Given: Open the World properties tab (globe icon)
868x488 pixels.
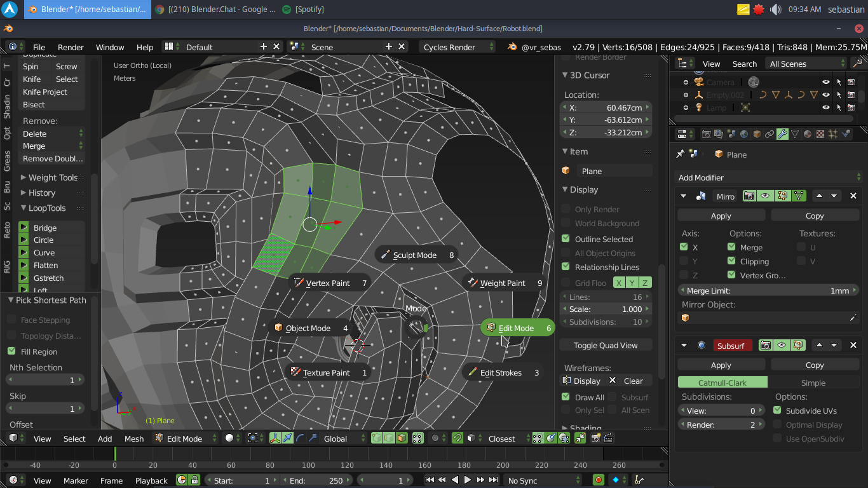Looking at the screenshot, I should tap(744, 134).
